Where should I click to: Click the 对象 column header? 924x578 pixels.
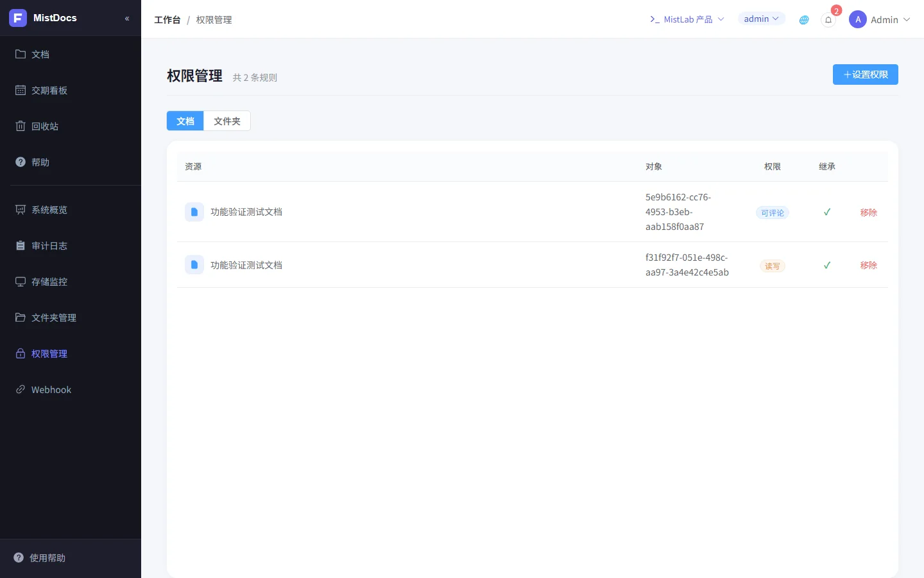654,166
